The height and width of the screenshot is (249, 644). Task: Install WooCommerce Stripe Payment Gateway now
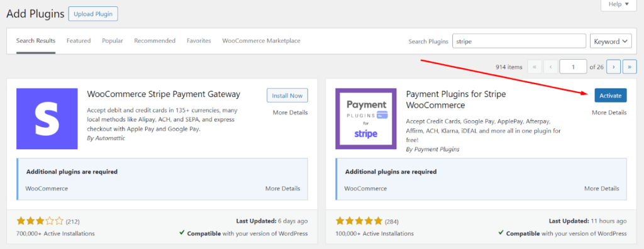[x=287, y=96]
